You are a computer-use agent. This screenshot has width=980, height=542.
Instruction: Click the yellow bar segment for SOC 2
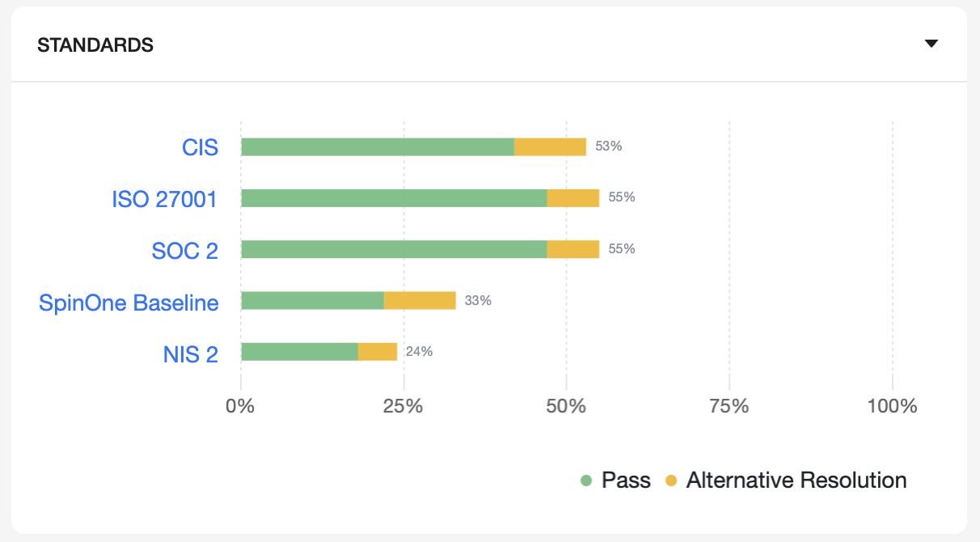572,249
